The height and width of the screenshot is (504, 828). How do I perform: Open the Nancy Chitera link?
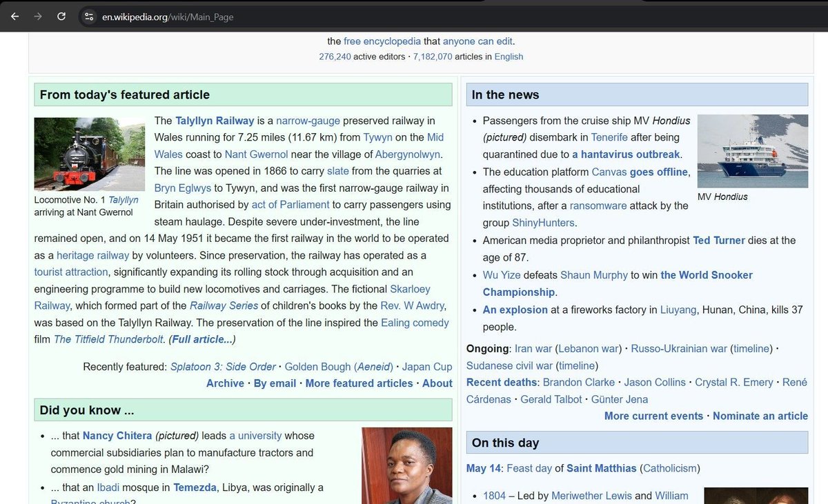(x=117, y=436)
